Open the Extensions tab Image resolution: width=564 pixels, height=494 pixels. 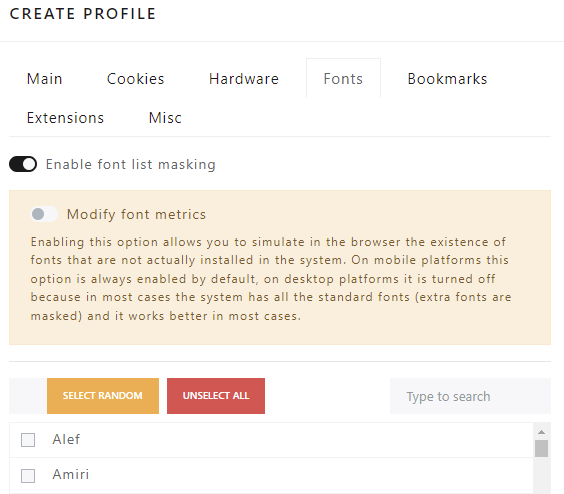[x=65, y=118]
